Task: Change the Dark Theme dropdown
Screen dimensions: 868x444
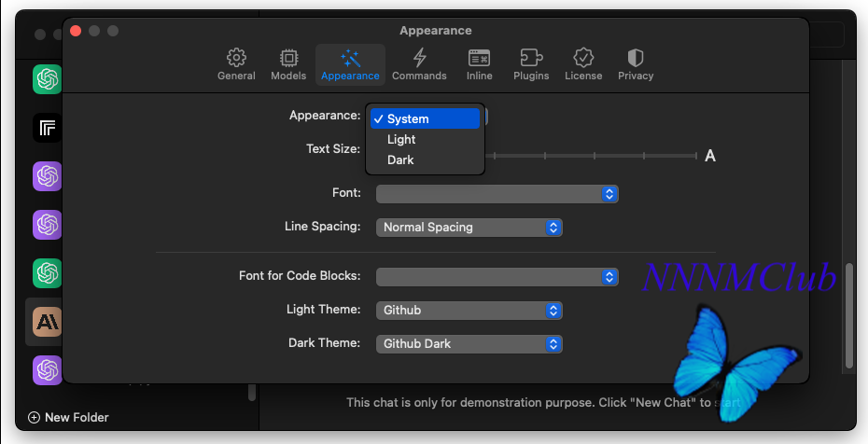Action: 469,344
